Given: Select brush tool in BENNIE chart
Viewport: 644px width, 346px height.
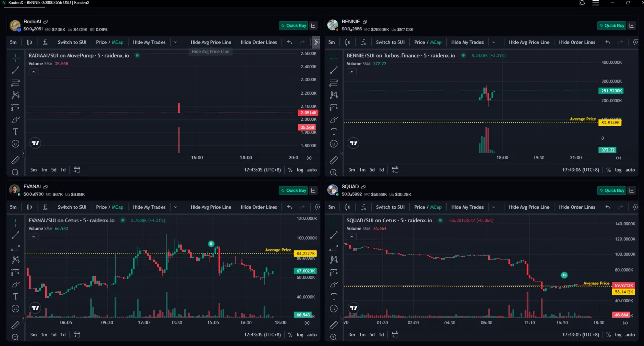Looking at the screenshot, I should point(333,119).
